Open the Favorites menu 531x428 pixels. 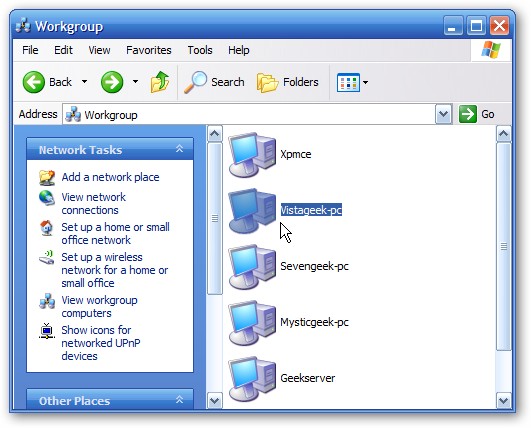[149, 50]
